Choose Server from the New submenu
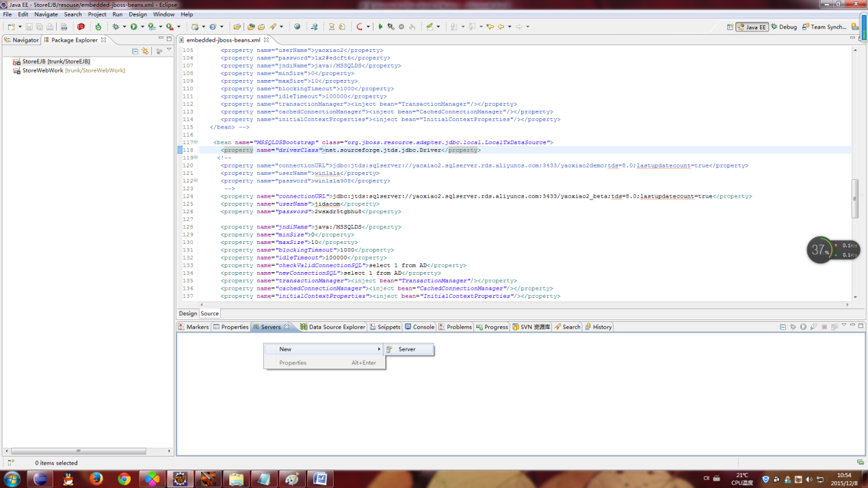This screenshot has width=868, height=488. pos(408,349)
